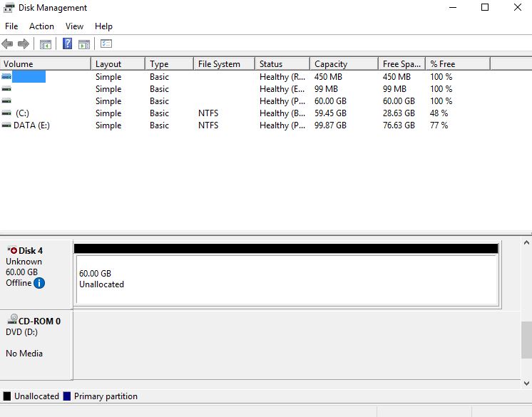This screenshot has width=532, height=417.
Task: Click the CD-ROM 0 drive icon
Action: [12, 319]
